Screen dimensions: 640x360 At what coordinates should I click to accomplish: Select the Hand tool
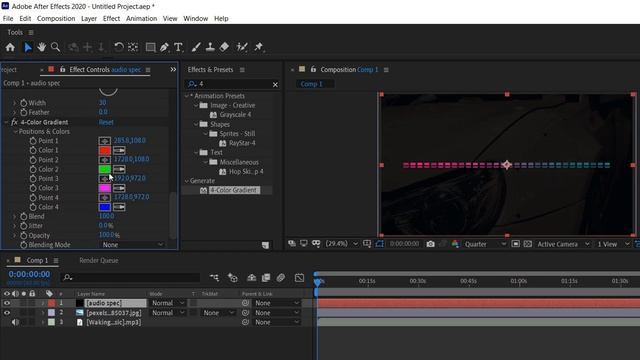[x=41, y=47]
